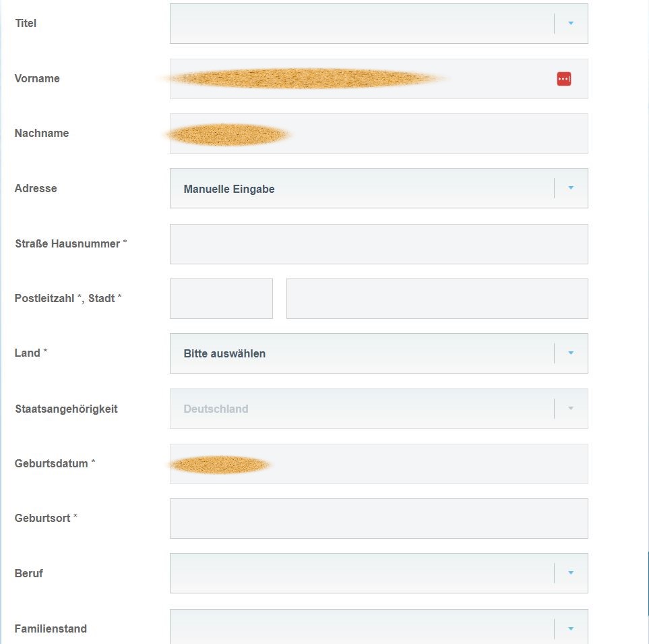This screenshot has height=644, width=649.
Task: Click the Beruf label text
Action: click(x=29, y=573)
